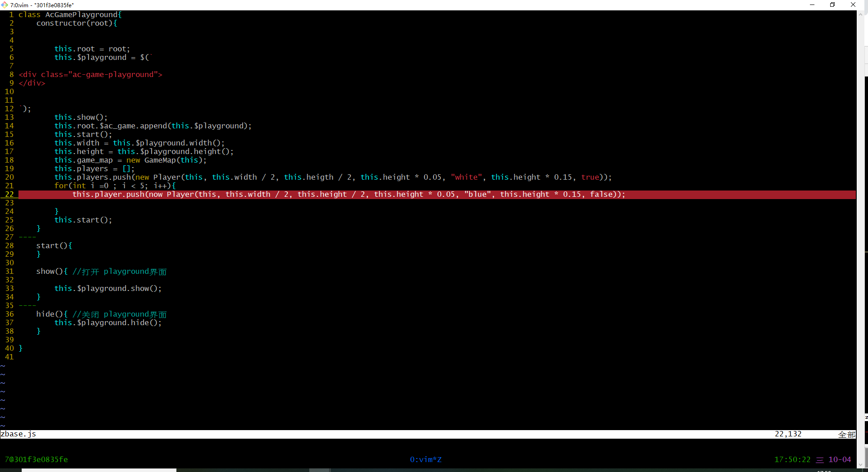
Task: Click the hide() method definition on line 36
Action: click(x=50, y=314)
